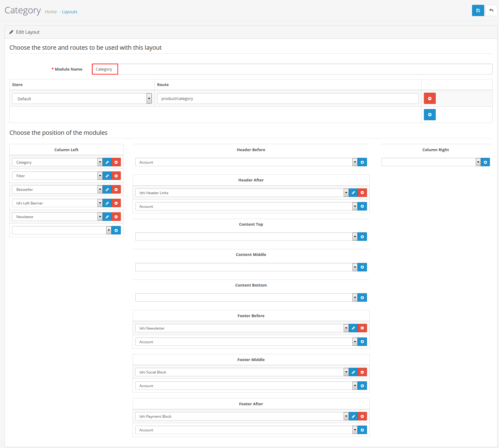499x448 pixels.
Task: Remove the Ishi Newsletter module
Action: click(362, 328)
